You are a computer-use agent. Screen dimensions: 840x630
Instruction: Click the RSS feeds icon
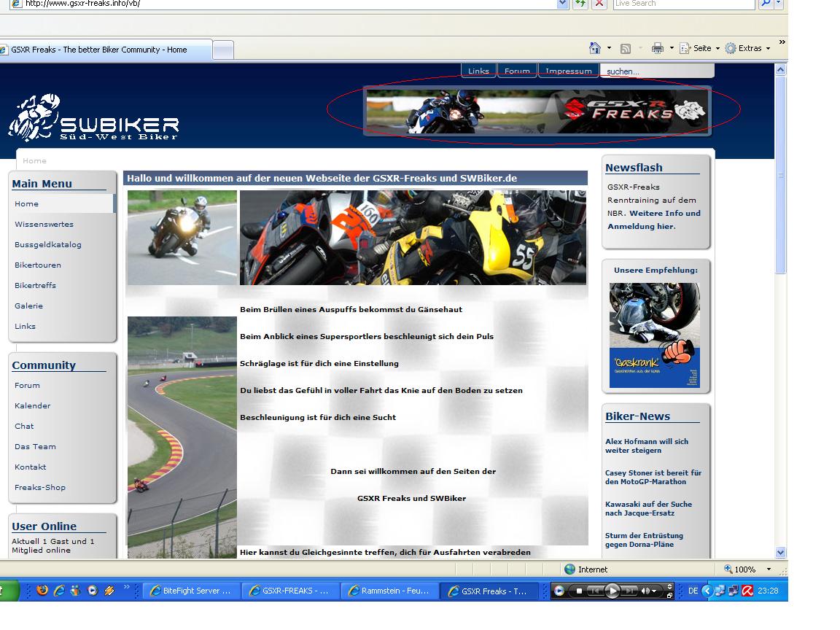(626, 49)
